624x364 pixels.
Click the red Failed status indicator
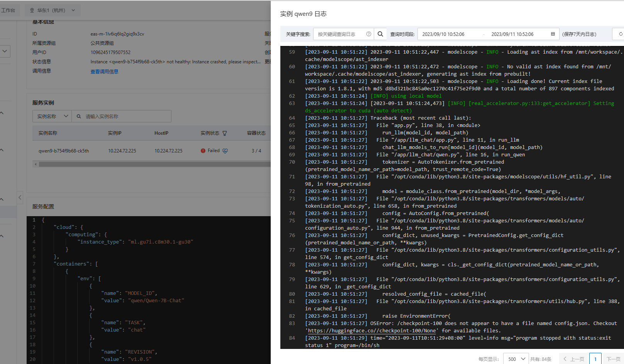pyautogui.click(x=203, y=151)
